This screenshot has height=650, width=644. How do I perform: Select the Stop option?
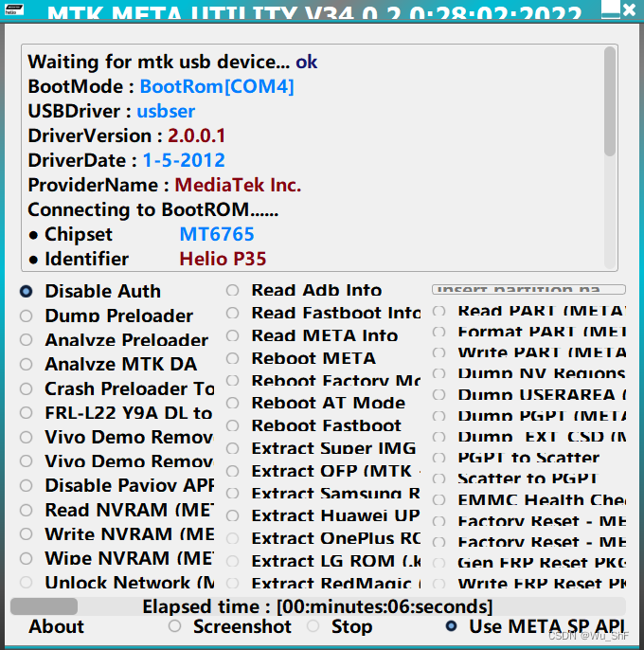pos(339,627)
